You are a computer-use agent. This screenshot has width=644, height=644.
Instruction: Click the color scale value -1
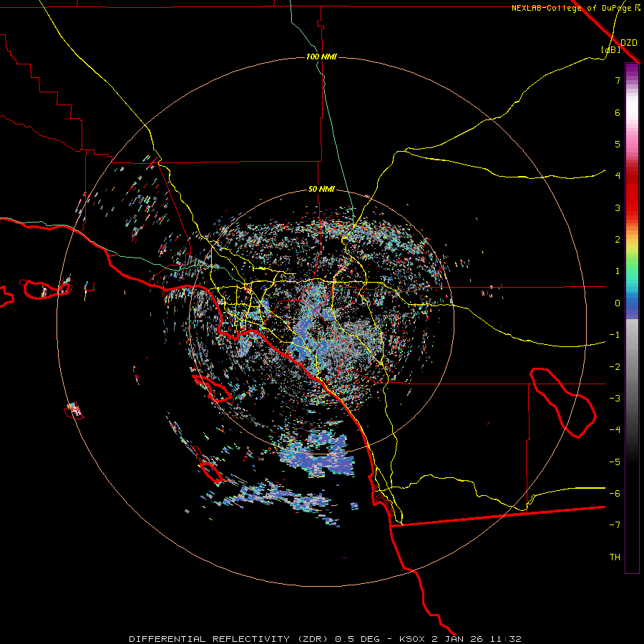click(x=615, y=335)
